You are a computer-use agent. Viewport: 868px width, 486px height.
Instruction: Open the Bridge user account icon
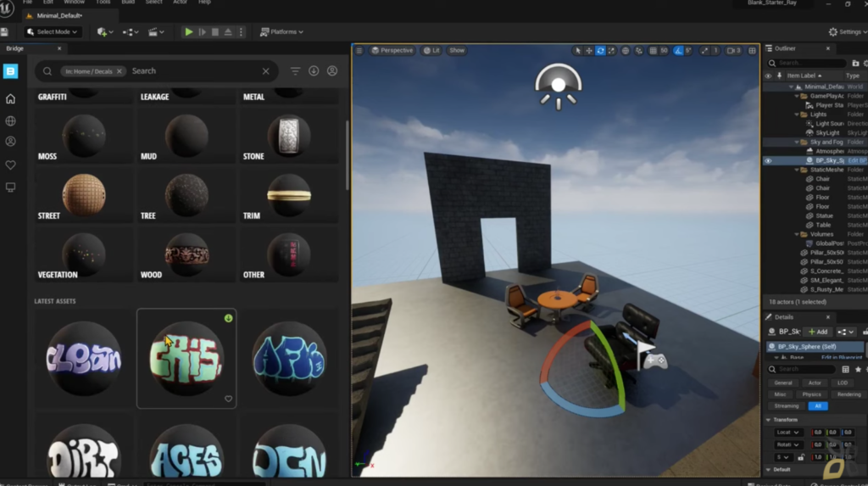pyautogui.click(x=332, y=71)
